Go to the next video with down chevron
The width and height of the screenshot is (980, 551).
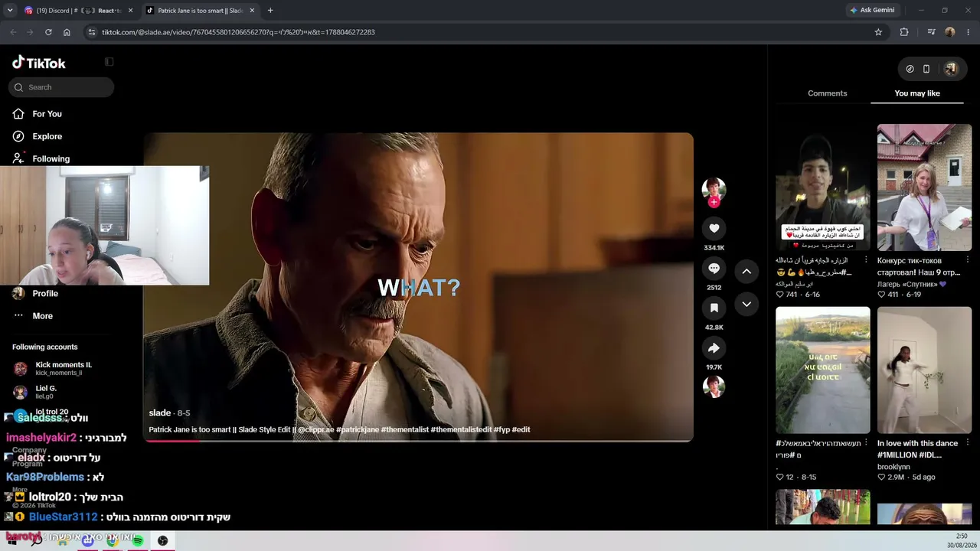pos(746,304)
